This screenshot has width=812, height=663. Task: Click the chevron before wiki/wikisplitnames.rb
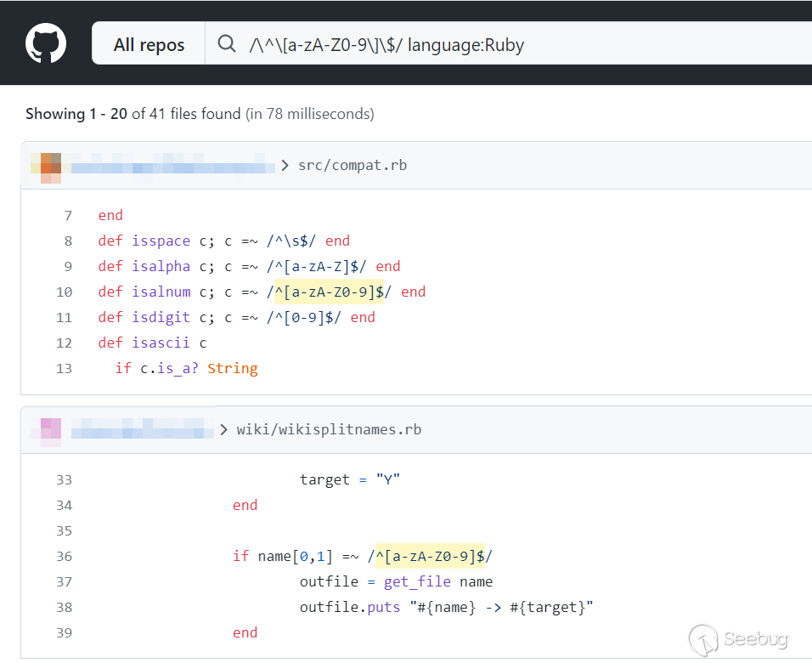[x=223, y=430]
